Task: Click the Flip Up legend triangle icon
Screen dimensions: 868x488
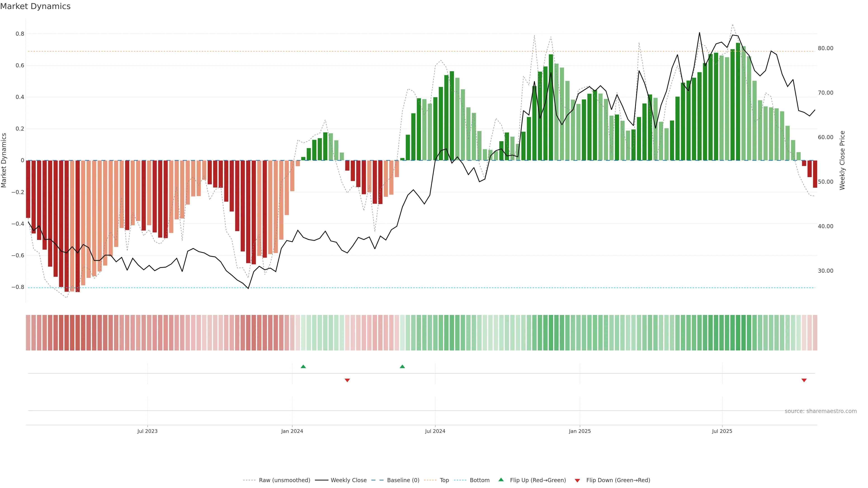Action: [501, 480]
